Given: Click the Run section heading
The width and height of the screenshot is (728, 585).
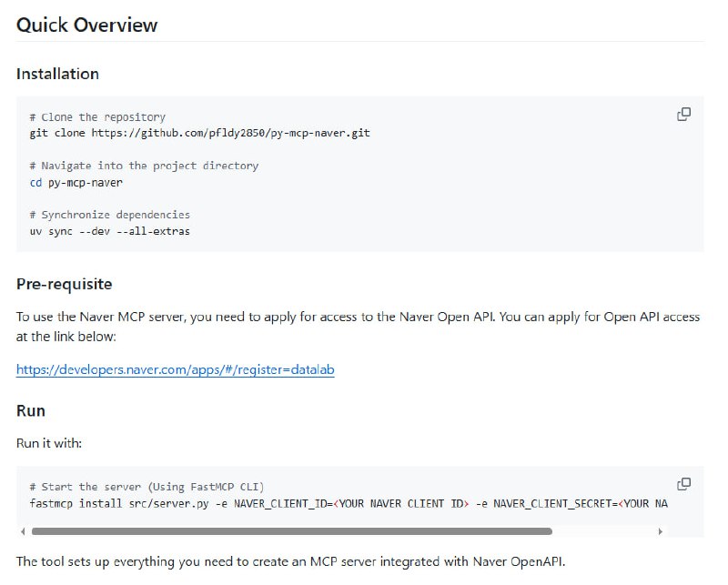Looking at the screenshot, I should pyautogui.click(x=31, y=410).
